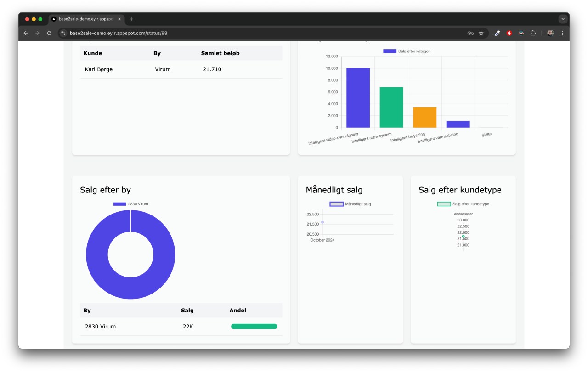Screen dimensions: 588x373
Task: Expand the tab search dropdown arrow
Action: click(563, 19)
